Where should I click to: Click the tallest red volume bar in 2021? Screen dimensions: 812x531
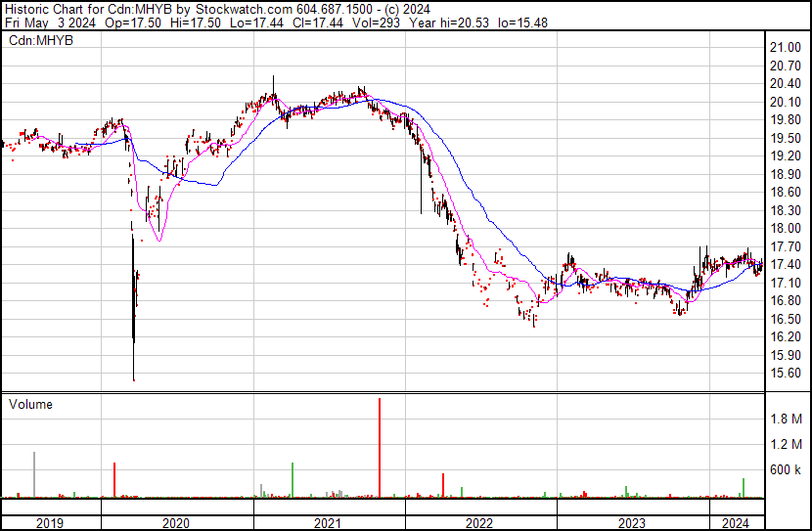pyautogui.click(x=380, y=448)
